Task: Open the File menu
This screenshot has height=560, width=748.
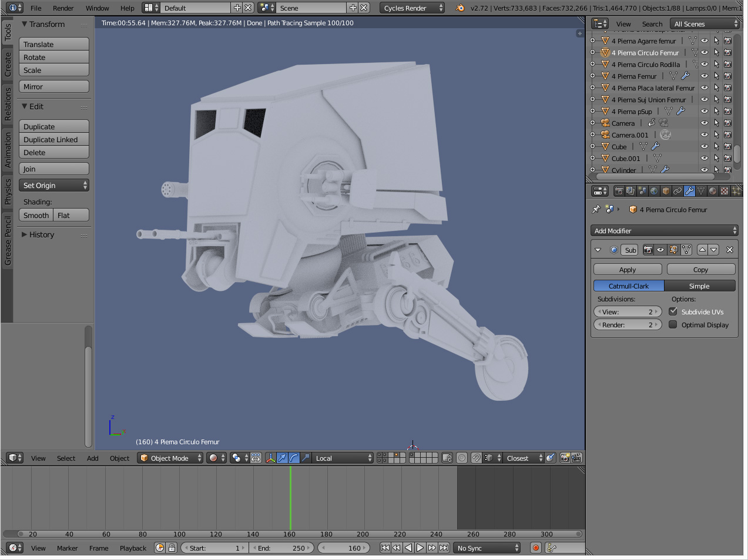Action: [x=36, y=8]
